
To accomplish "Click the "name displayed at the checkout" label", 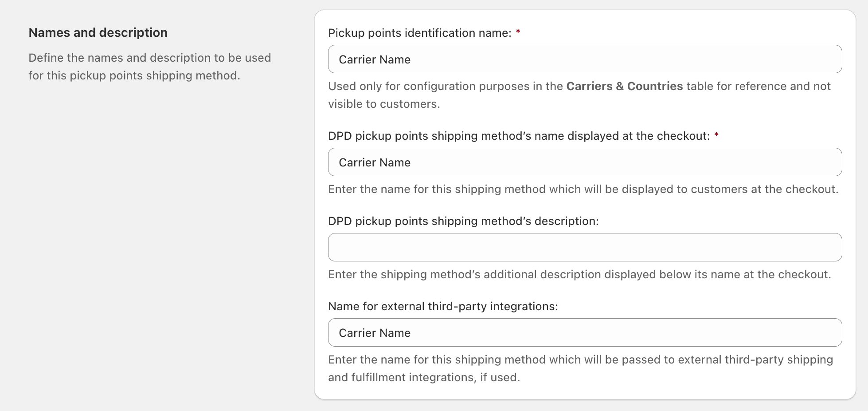I will (x=519, y=136).
